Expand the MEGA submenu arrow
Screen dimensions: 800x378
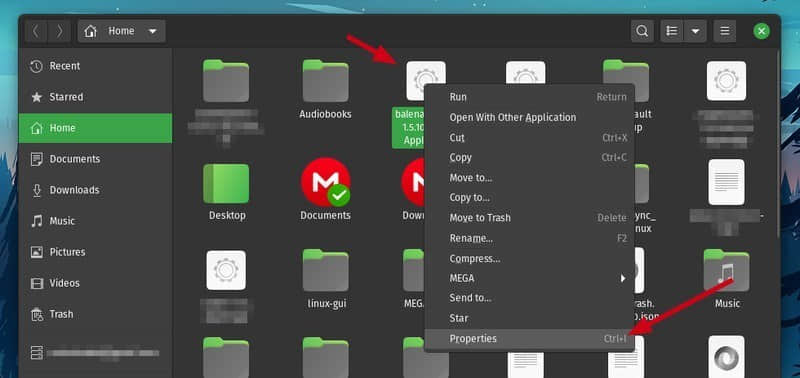pyautogui.click(x=622, y=278)
